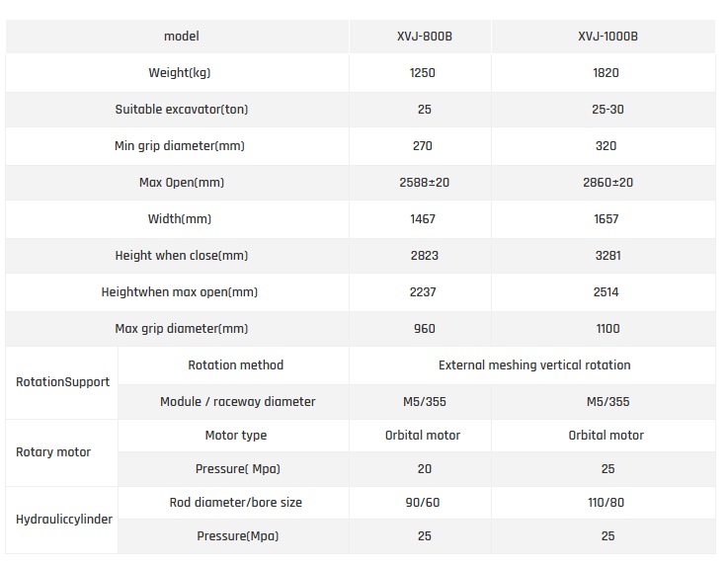Select the RotationSupport group label
728x566 pixels.
click(63, 382)
